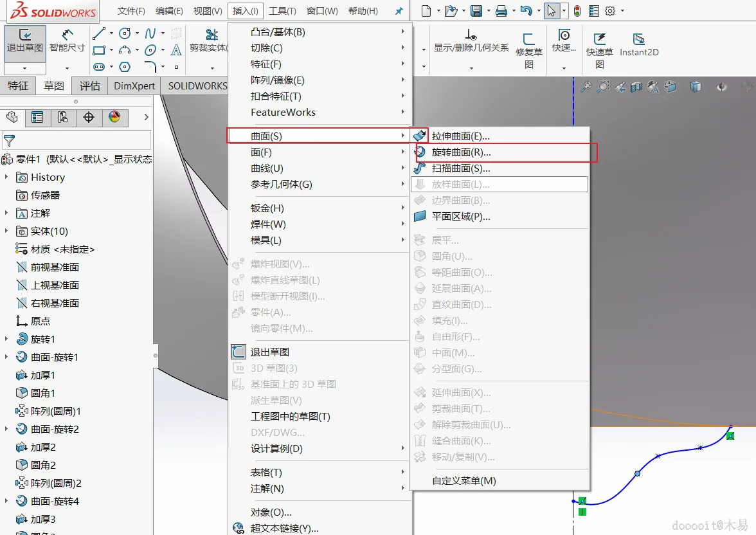Open the dropdown arrow under 退出草图
756x535 pixels.
(25, 68)
